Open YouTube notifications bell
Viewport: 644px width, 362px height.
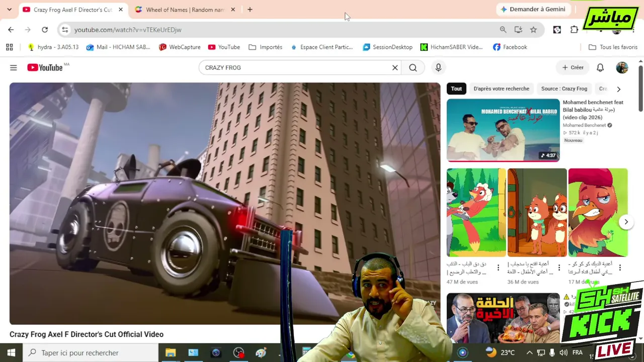[600, 67]
